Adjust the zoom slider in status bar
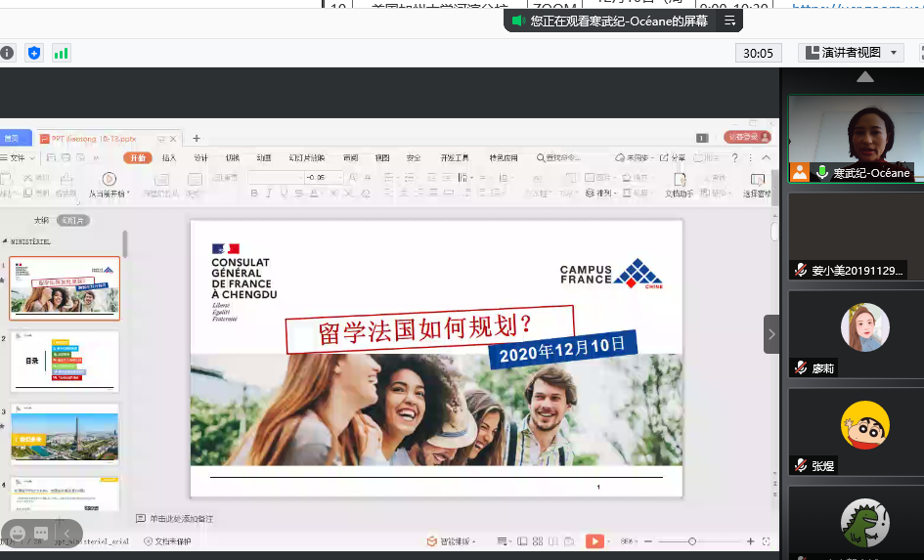Viewport: 924px width, 560px height. [692, 540]
